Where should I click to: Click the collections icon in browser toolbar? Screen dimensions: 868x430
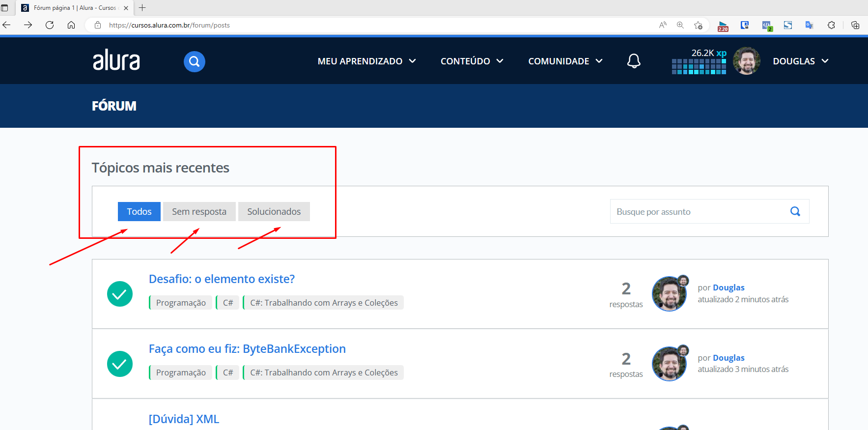(x=855, y=25)
